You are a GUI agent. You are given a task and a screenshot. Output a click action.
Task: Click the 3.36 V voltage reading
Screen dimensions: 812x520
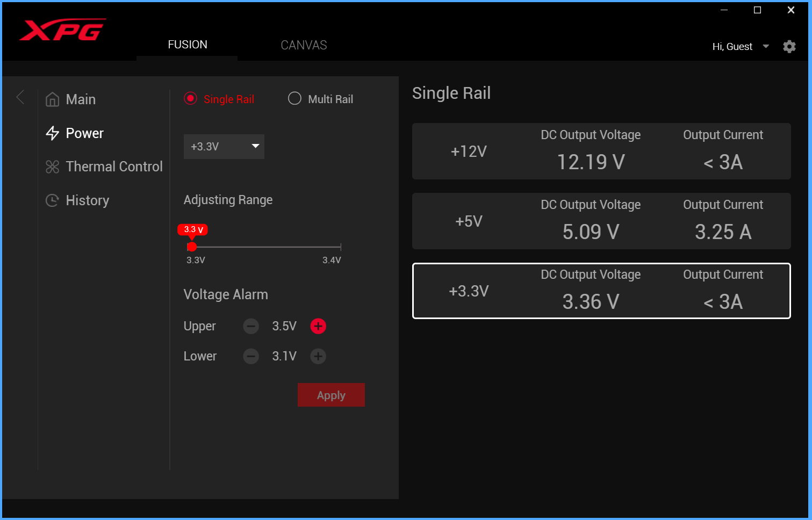591,302
